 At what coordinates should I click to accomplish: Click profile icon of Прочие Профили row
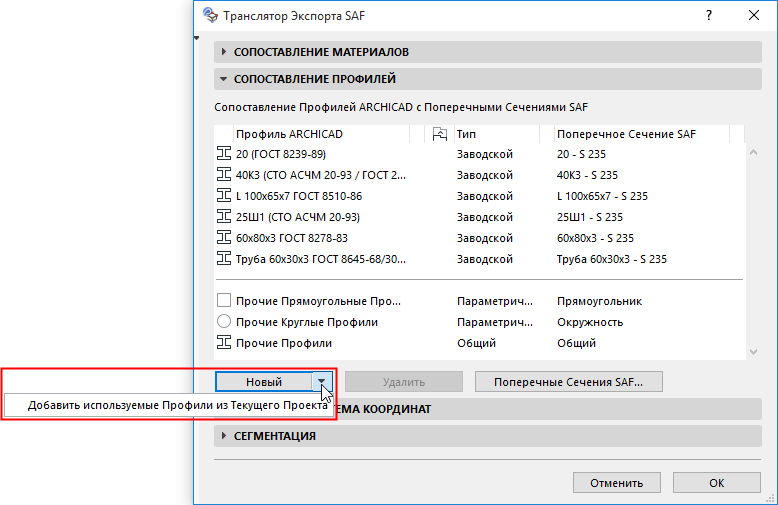pyautogui.click(x=224, y=342)
